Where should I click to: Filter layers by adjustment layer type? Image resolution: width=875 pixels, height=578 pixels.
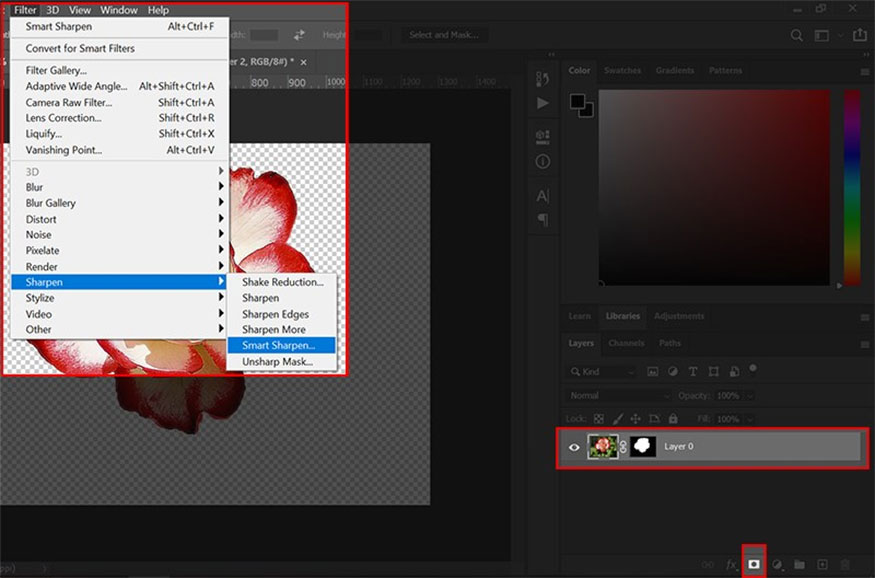(x=673, y=372)
